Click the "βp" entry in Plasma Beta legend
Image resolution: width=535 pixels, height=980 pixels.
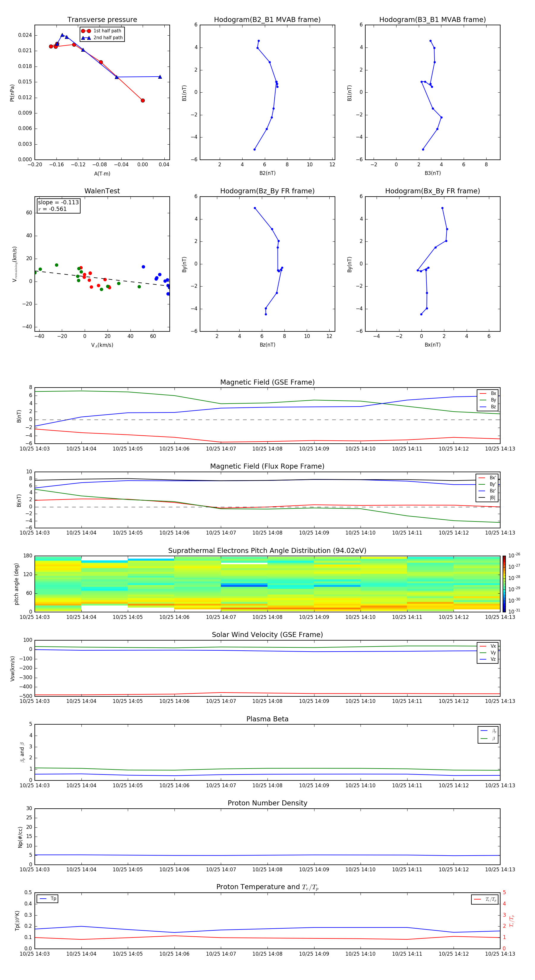pos(488,731)
